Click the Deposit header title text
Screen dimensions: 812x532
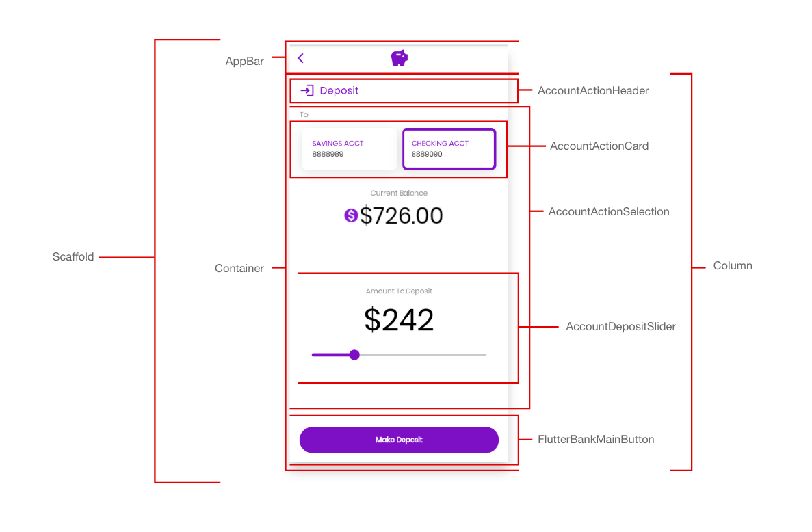[x=339, y=90]
